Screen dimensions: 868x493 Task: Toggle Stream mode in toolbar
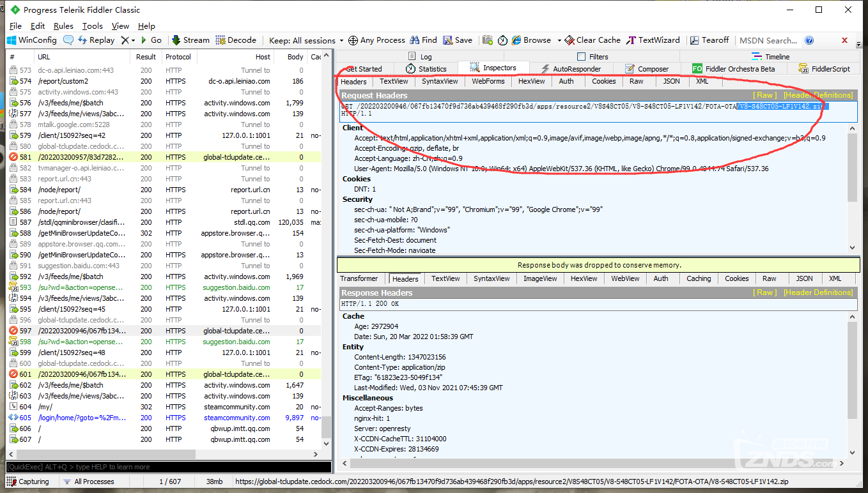190,40
